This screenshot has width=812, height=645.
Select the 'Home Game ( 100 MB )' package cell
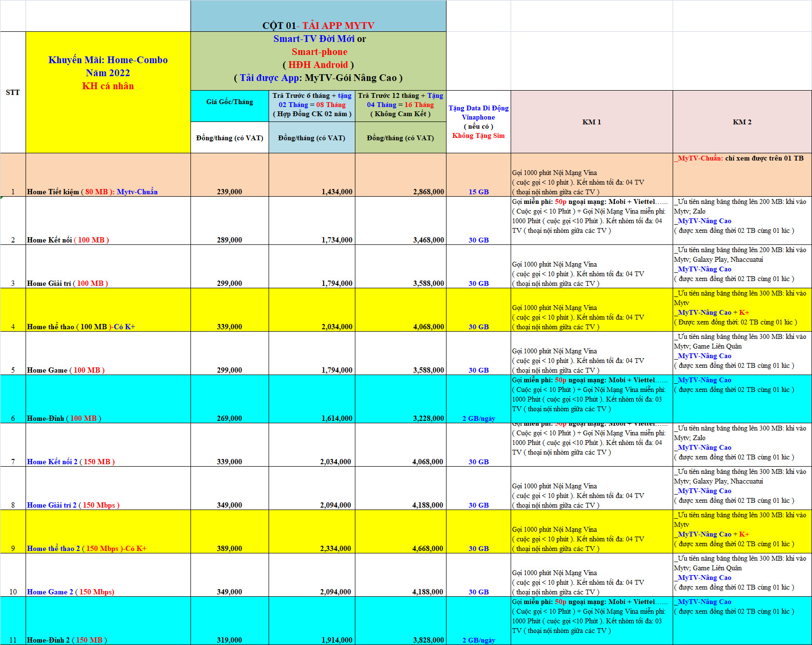pyautogui.click(x=108, y=353)
